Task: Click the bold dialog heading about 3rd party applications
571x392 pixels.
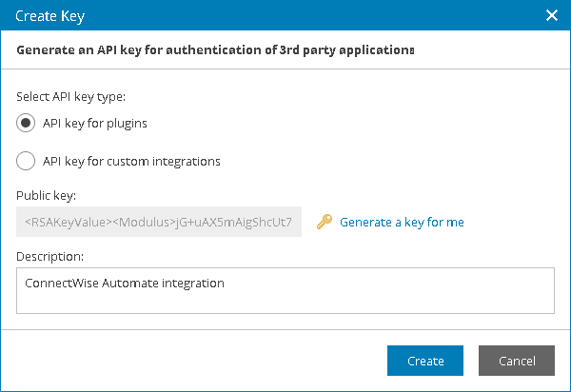Action: [x=216, y=49]
